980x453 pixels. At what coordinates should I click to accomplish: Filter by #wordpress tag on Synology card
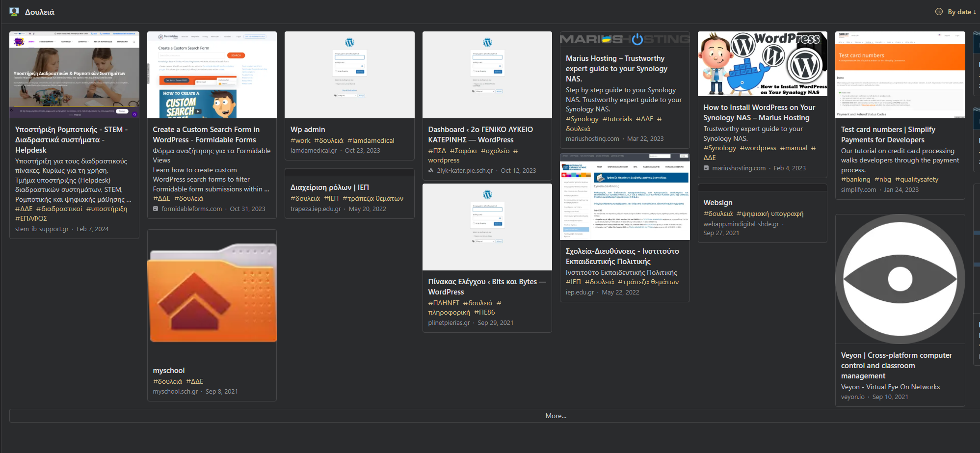[758, 148]
